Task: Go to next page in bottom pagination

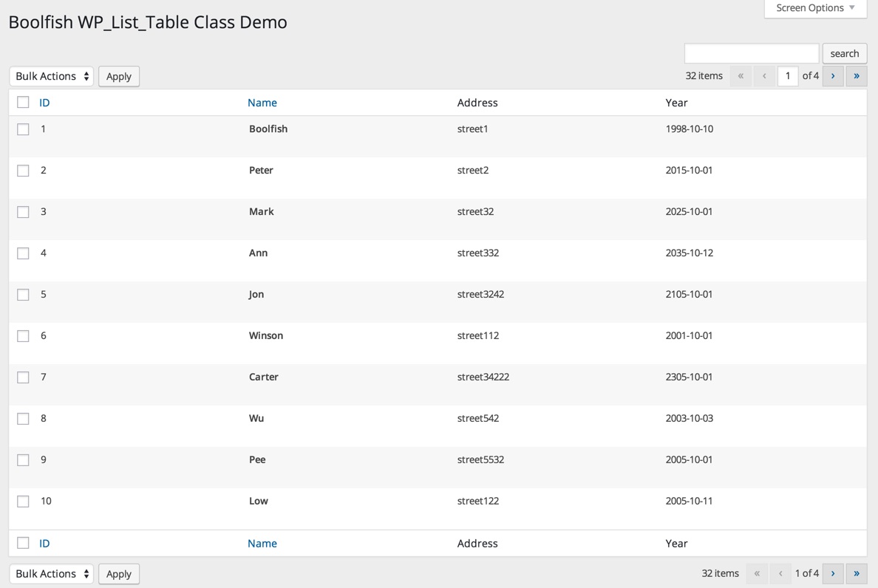Action: pos(833,573)
